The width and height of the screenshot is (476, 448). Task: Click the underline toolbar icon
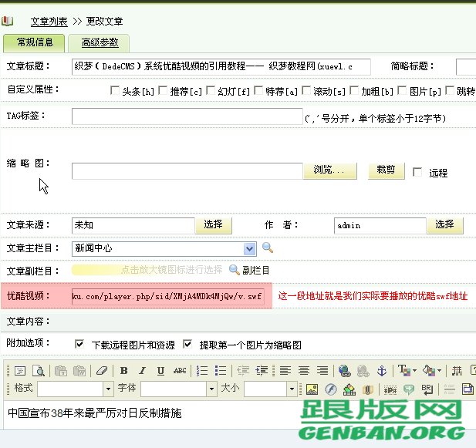tap(160, 371)
